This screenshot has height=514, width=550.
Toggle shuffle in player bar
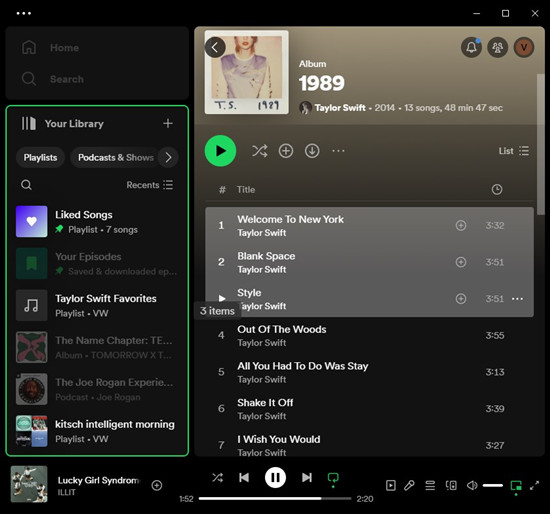(x=217, y=478)
